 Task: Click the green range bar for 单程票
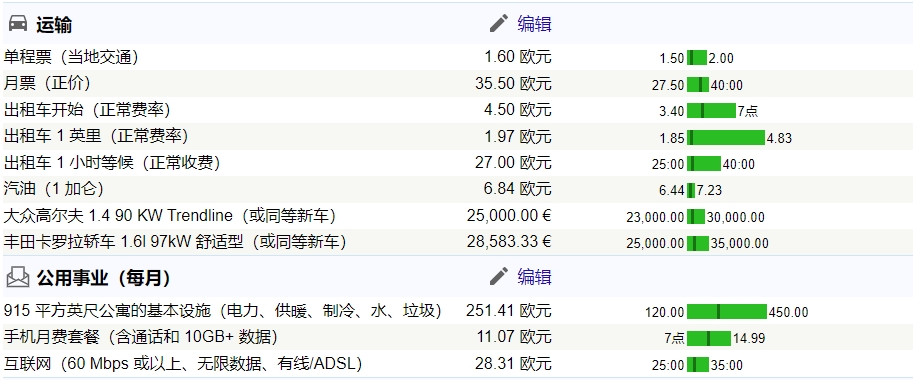(697, 58)
